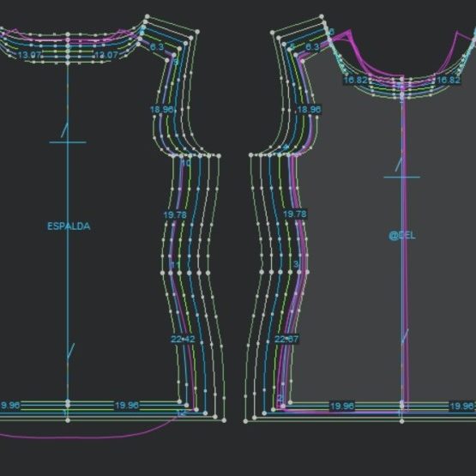Click the 18.96 armhole measurement on front
This screenshot has height=476, width=476.
(309, 110)
